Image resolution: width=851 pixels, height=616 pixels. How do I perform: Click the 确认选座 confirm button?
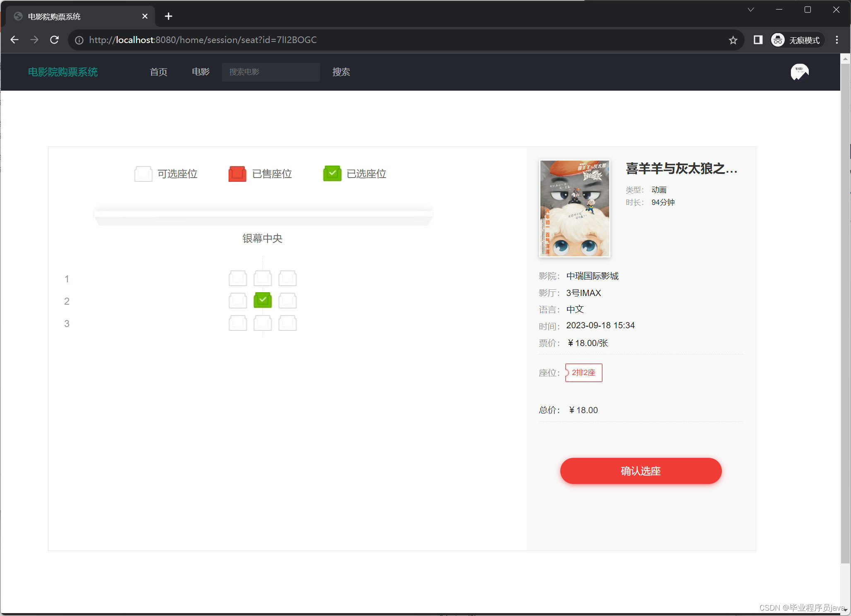tap(641, 471)
